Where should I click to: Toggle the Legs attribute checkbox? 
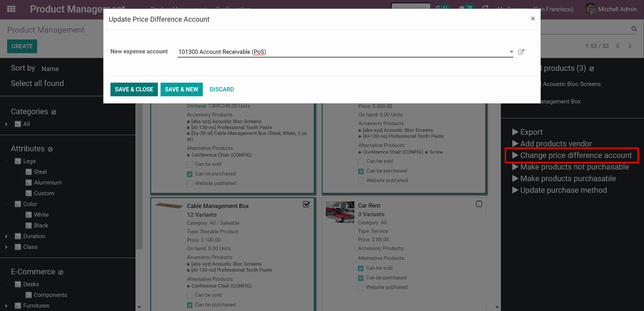tap(18, 161)
